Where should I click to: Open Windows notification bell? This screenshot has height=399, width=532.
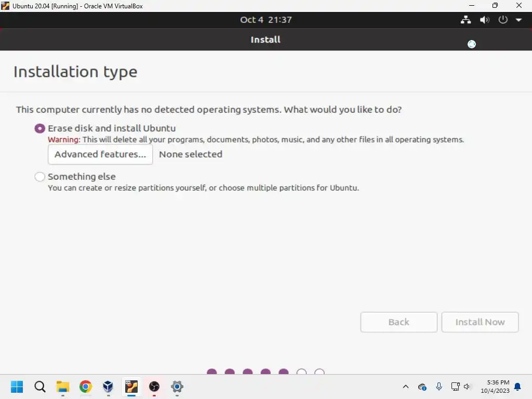(x=517, y=387)
